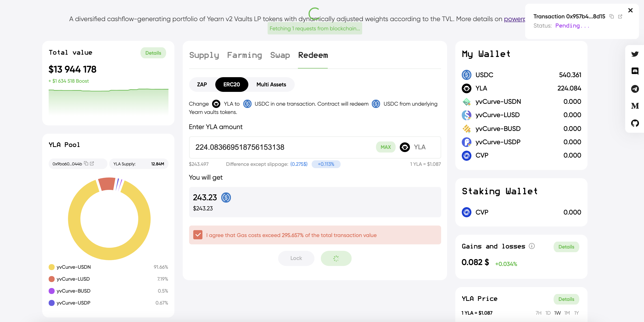Copy the transaction hash 0x957b4...8d15
The height and width of the screenshot is (322, 644).
(x=611, y=17)
